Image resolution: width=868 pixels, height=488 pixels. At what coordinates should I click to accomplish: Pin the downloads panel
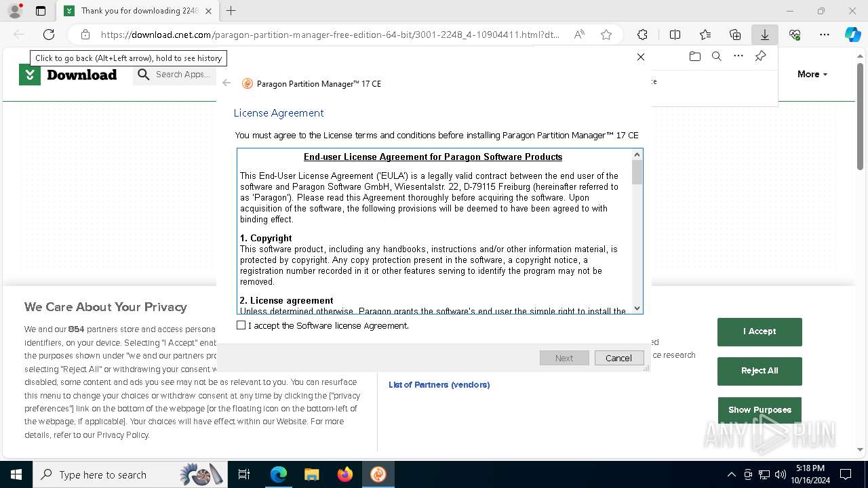click(760, 57)
